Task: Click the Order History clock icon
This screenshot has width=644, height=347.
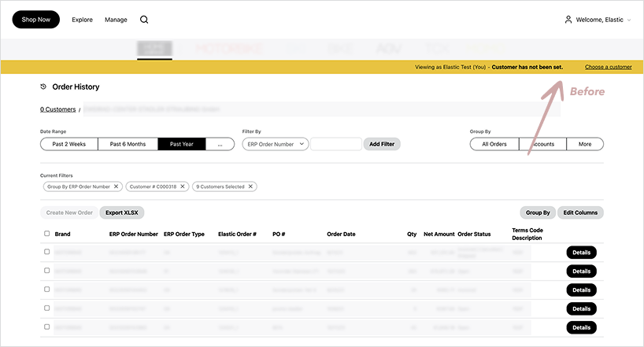Action: point(43,87)
